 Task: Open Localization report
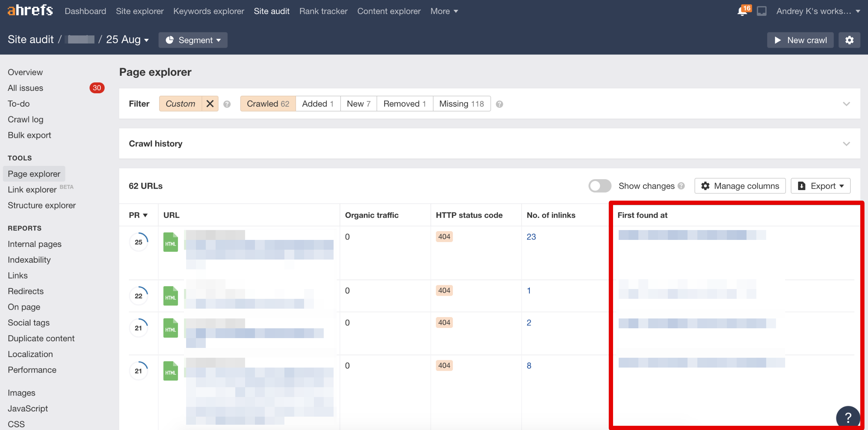pos(30,354)
